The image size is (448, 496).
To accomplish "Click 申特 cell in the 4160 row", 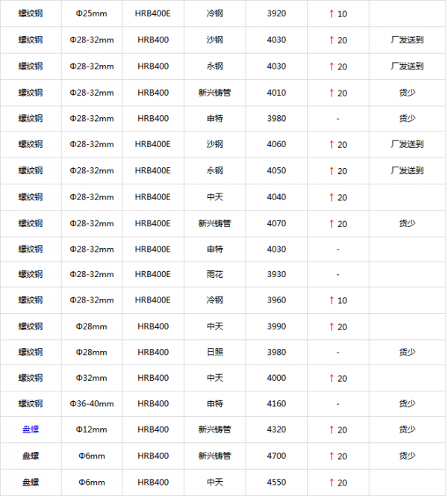I will (x=215, y=403).
